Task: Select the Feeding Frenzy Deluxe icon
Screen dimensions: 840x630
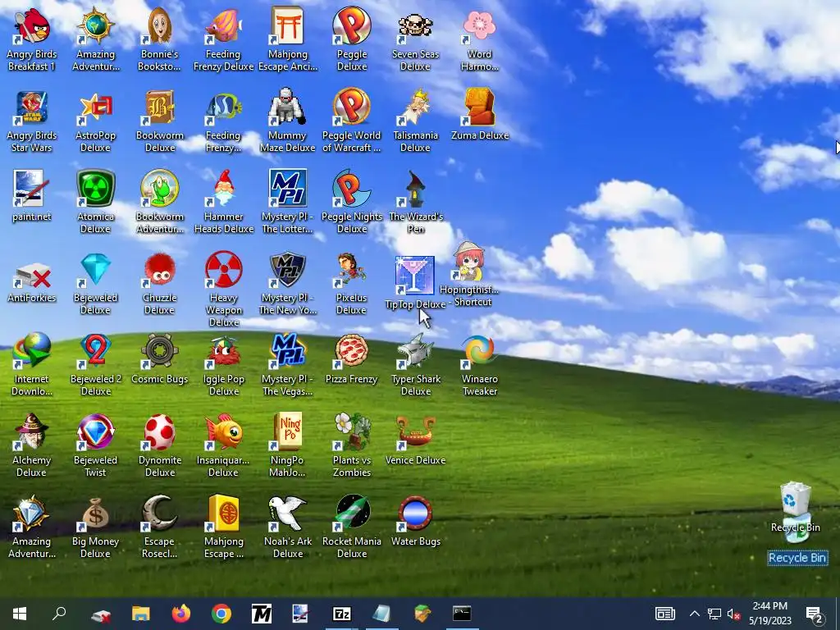Action: coord(223,25)
